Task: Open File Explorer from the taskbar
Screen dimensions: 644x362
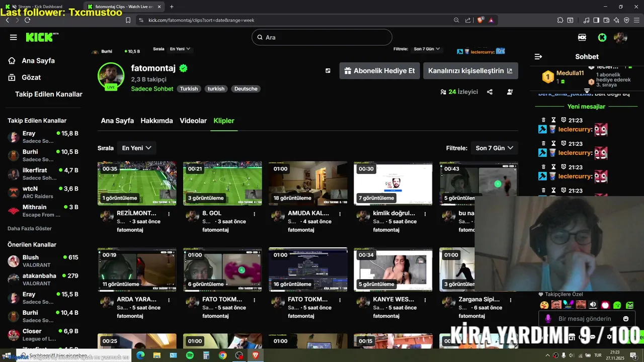Action: coord(157,355)
